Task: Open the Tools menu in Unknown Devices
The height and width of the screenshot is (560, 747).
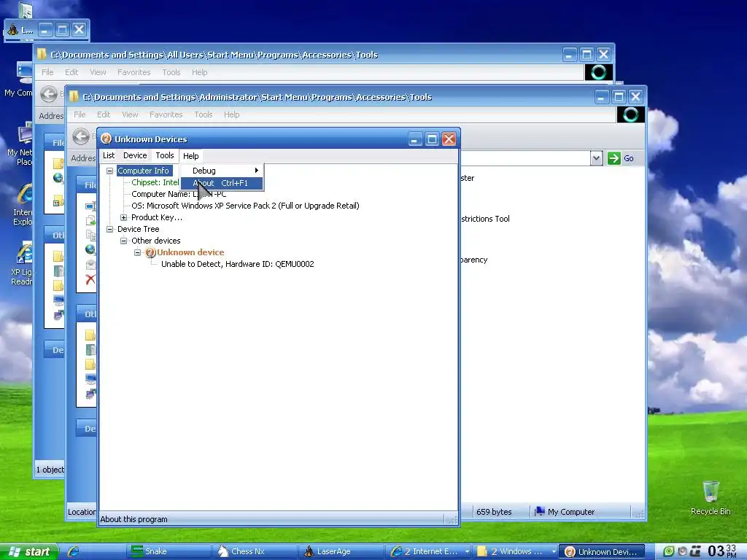Action: (164, 156)
